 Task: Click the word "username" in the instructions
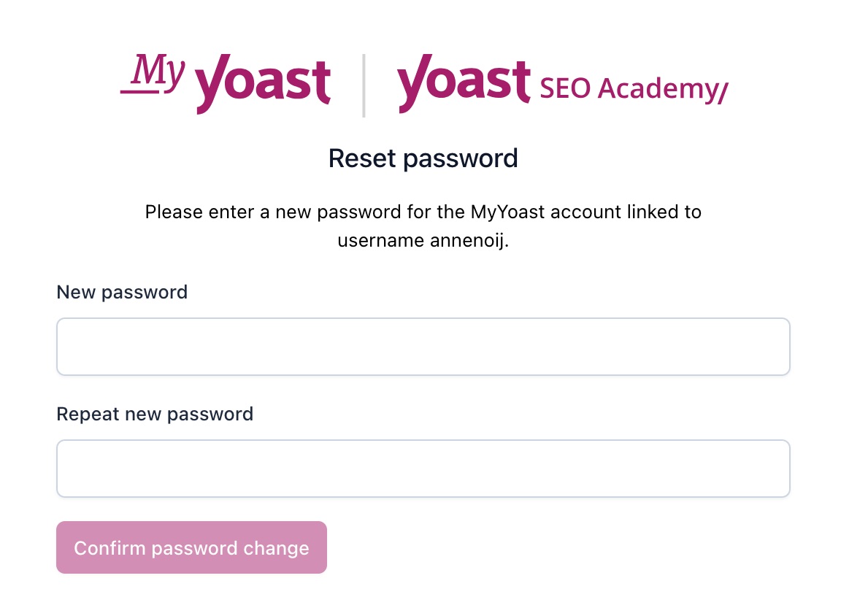[x=381, y=241]
